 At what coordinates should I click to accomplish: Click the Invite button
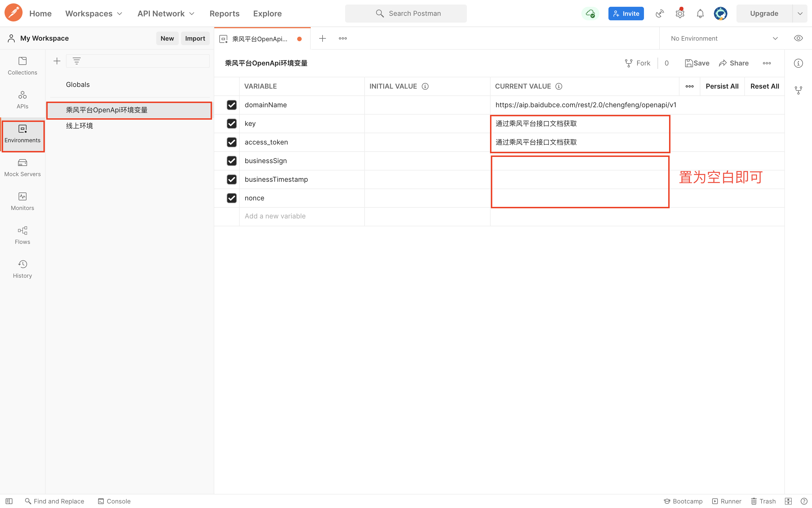pyautogui.click(x=626, y=14)
